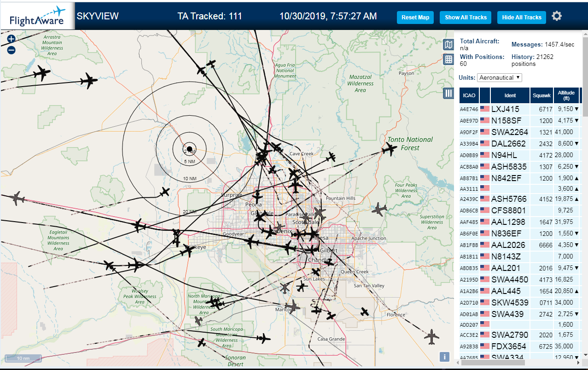The width and height of the screenshot is (588, 370).
Task: Select aircraft inside the 10 NM ring
Action: (x=165, y=191)
